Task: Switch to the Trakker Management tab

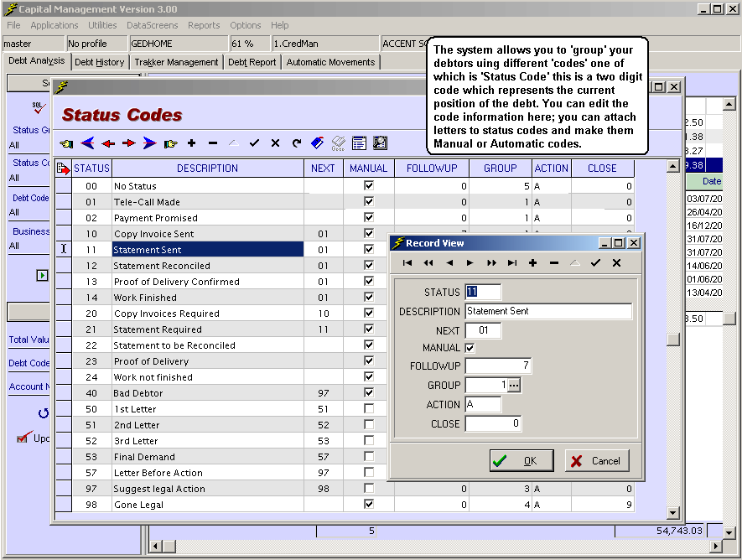Action: coord(176,62)
